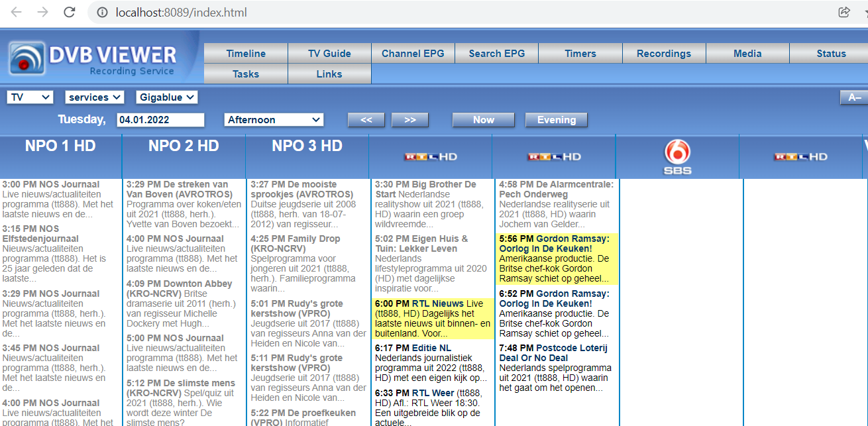The image size is (868, 426).
Task: Click the Evening button
Action: pos(557,120)
